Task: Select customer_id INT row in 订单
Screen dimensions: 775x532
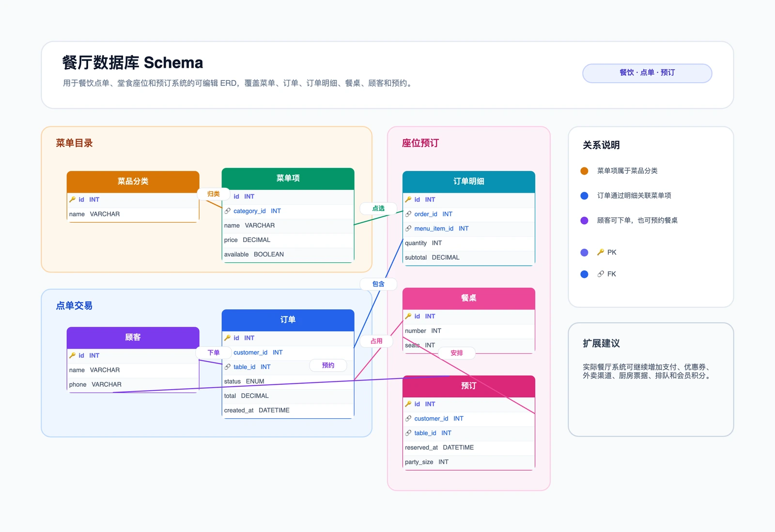Action: [x=288, y=352]
